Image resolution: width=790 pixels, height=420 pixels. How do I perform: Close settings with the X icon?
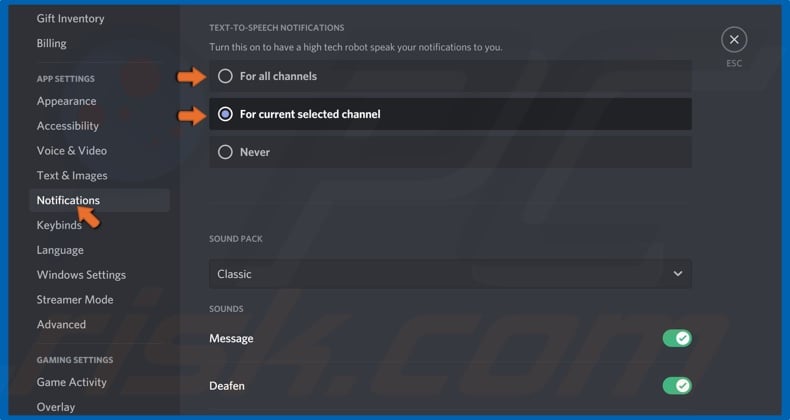point(734,40)
